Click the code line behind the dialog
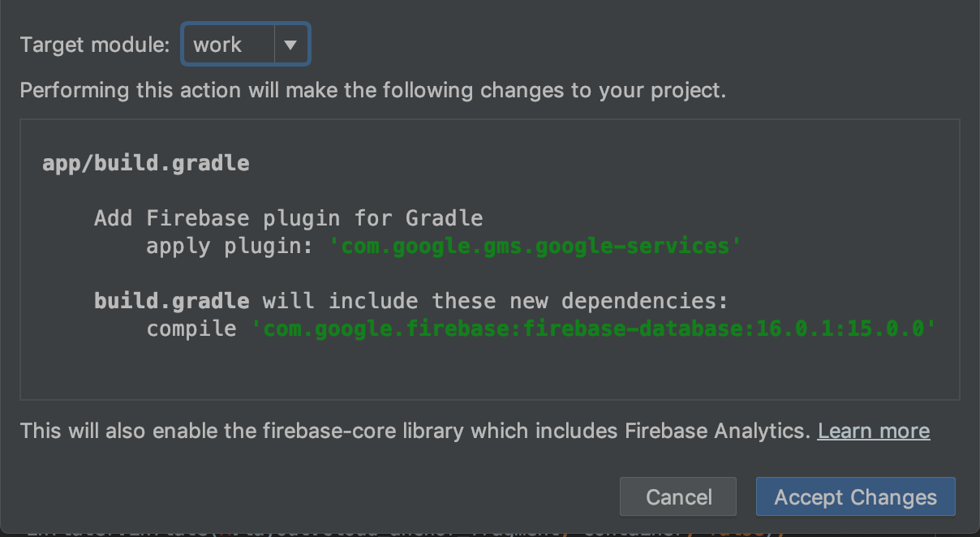This screenshot has height=537, width=980. click(325, 531)
